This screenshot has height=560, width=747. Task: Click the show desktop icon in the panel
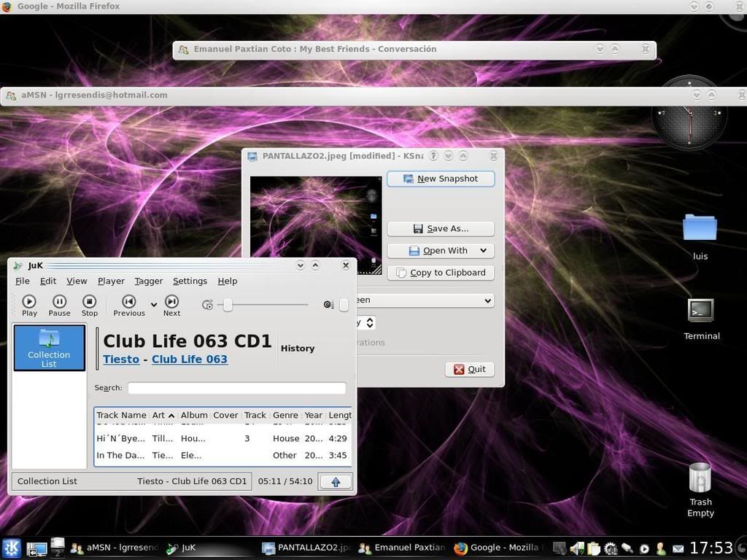pos(36,550)
